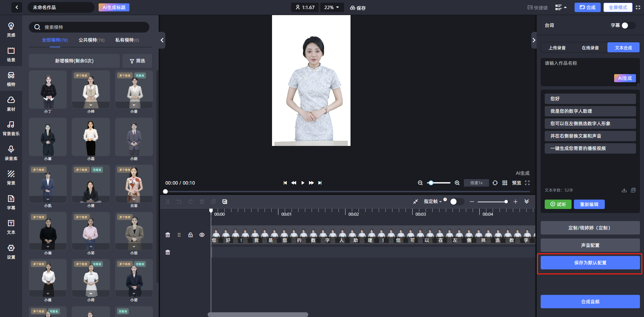Screen dimensions: 644x317
Task: Select the 云菲 model thumbnail
Action: [x=134, y=184]
